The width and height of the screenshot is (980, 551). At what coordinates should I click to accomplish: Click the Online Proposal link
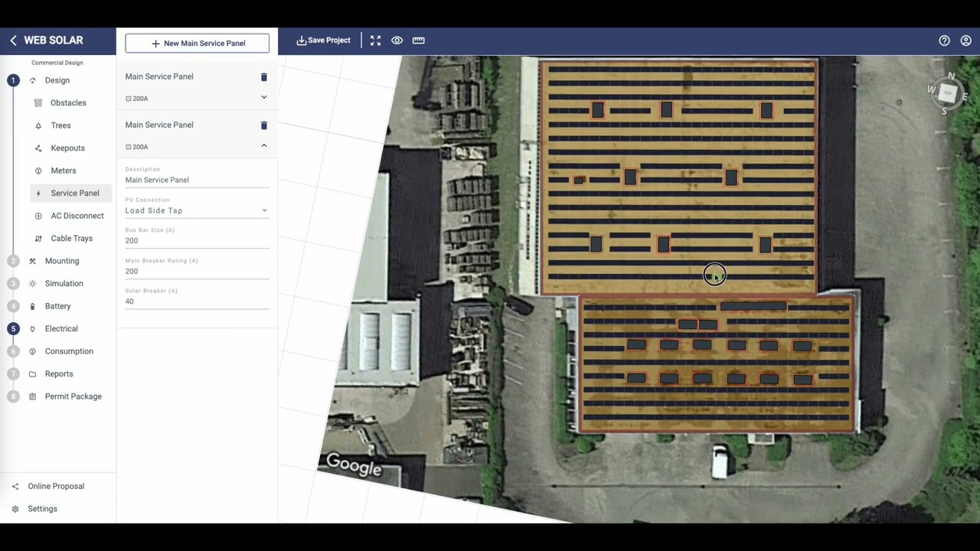56,486
